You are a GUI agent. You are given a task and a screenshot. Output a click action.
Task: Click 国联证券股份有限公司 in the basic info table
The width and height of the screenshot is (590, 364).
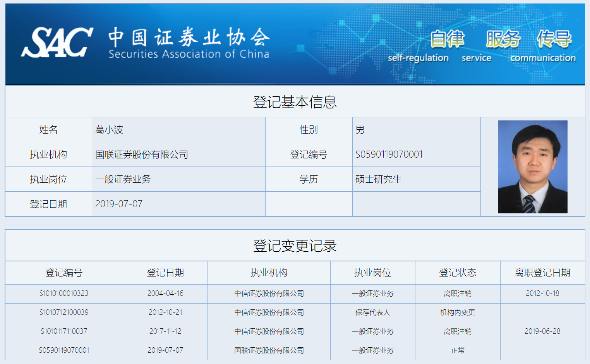pos(142,155)
